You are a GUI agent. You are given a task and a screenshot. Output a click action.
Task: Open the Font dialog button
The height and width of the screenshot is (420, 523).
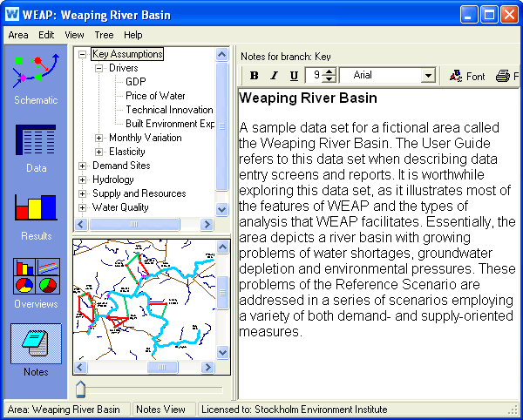(467, 76)
